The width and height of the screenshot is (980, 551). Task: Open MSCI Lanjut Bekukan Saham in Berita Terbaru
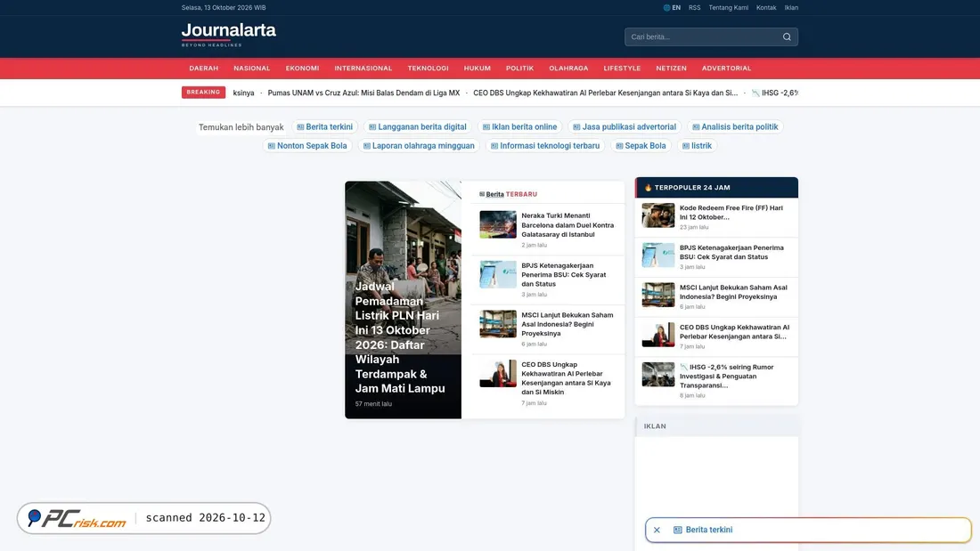click(568, 324)
